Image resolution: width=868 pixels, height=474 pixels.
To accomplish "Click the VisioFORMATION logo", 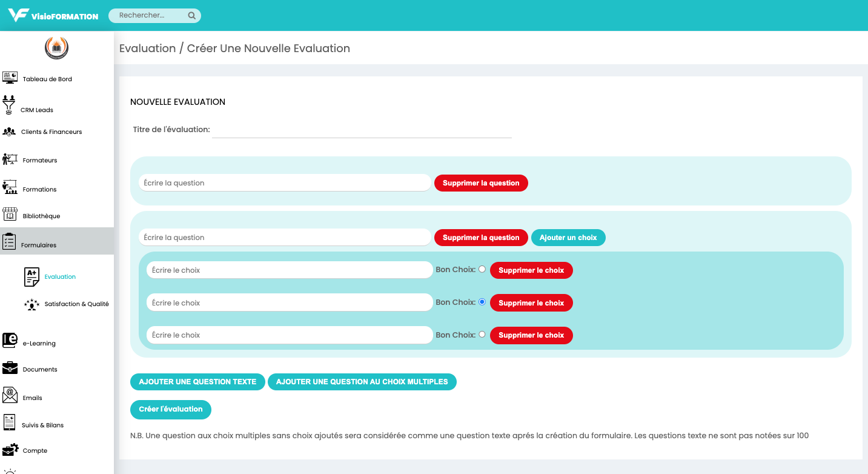I will click(x=53, y=15).
